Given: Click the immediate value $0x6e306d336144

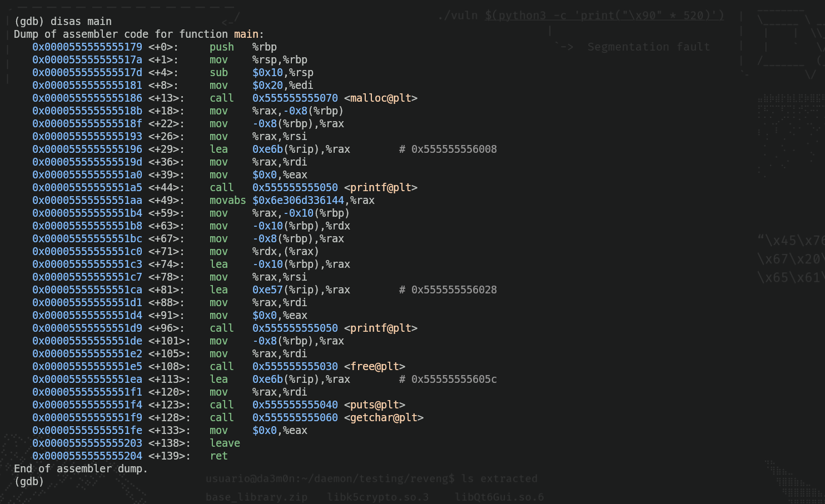Looking at the screenshot, I should tap(298, 200).
